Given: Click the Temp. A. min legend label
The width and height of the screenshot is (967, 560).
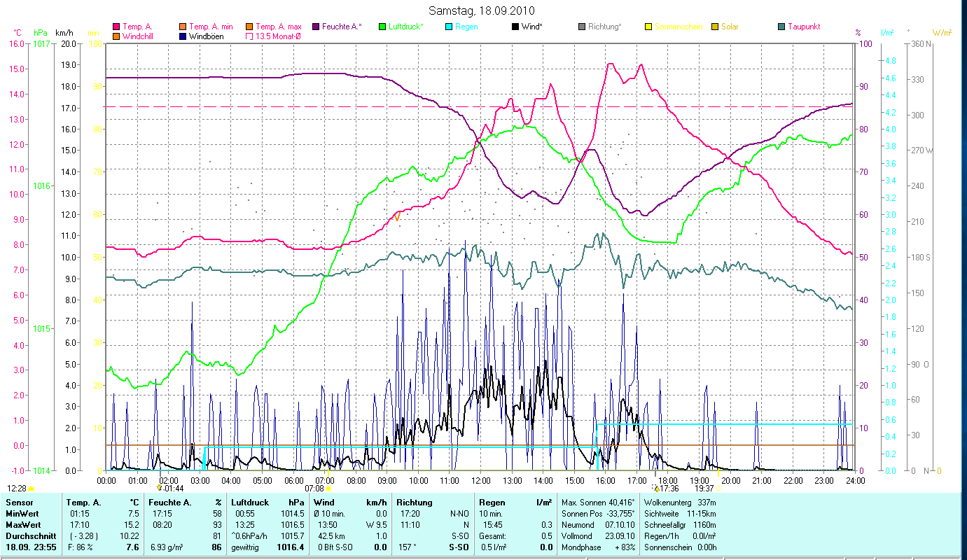Looking at the screenshot, I should point(211,27).
